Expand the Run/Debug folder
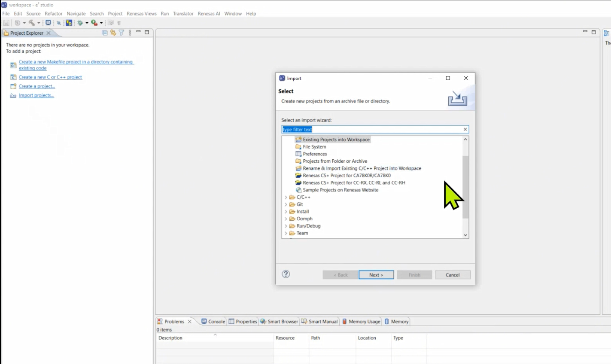611x364 pixels. point(286,226)
